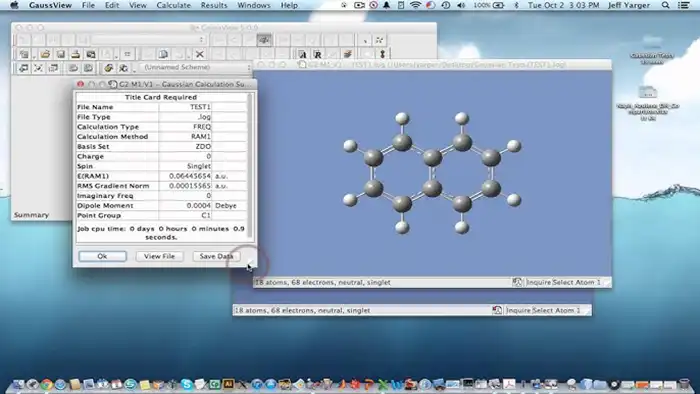Click the Copy pages icon in the toolbar
700x394 pixels.
[163, 54]
